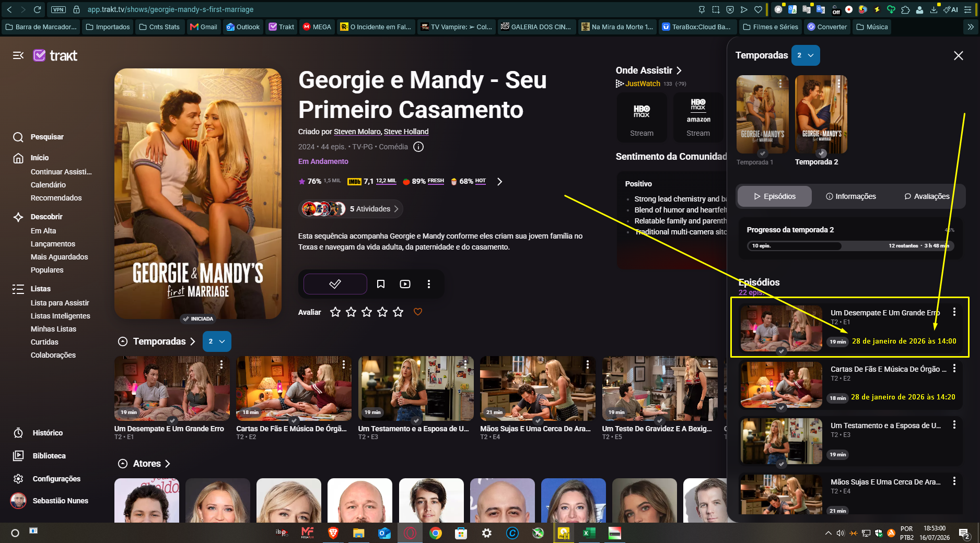Show more bookmarks with double chevron
Screen dimensions: 980x543
pos(971,27)
